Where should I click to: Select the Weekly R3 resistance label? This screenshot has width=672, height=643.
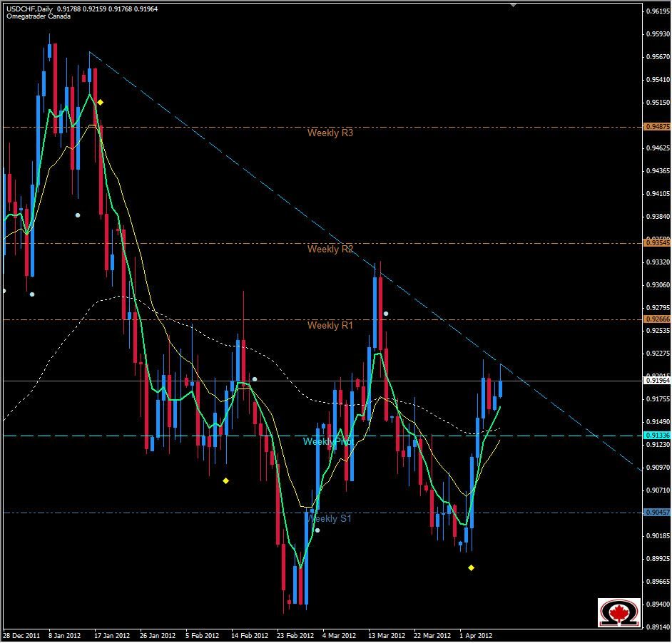tap(331, 133)
